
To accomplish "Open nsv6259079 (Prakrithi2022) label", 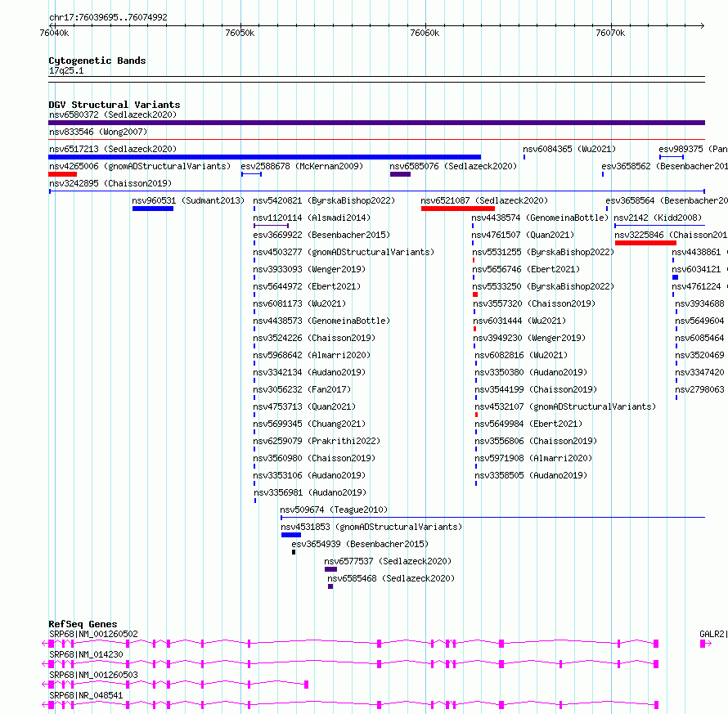I will point(317,441).
